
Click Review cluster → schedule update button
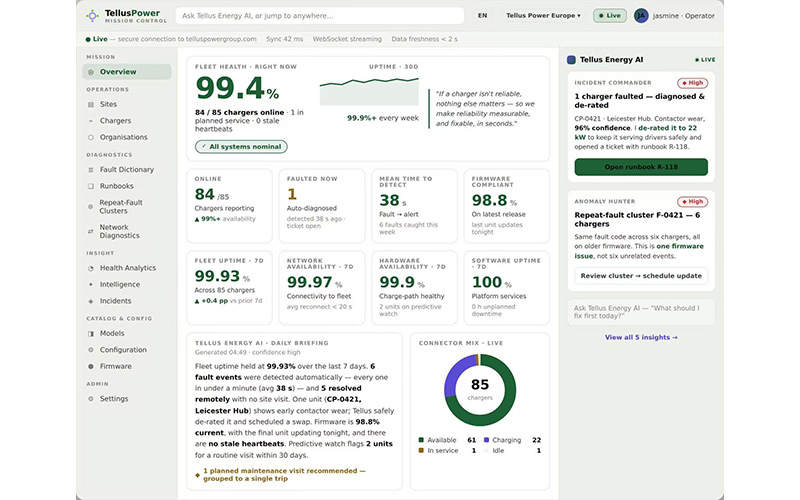[641, 276]
